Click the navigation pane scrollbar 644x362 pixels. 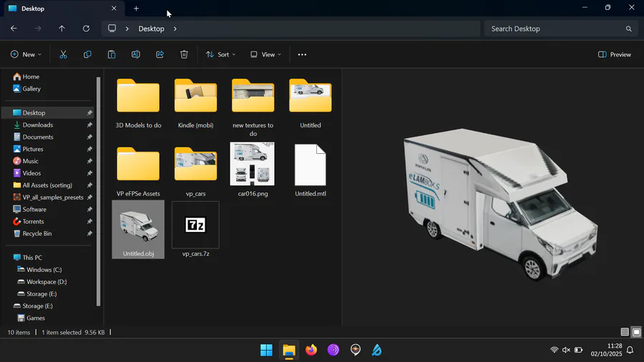tap(98, 191)
